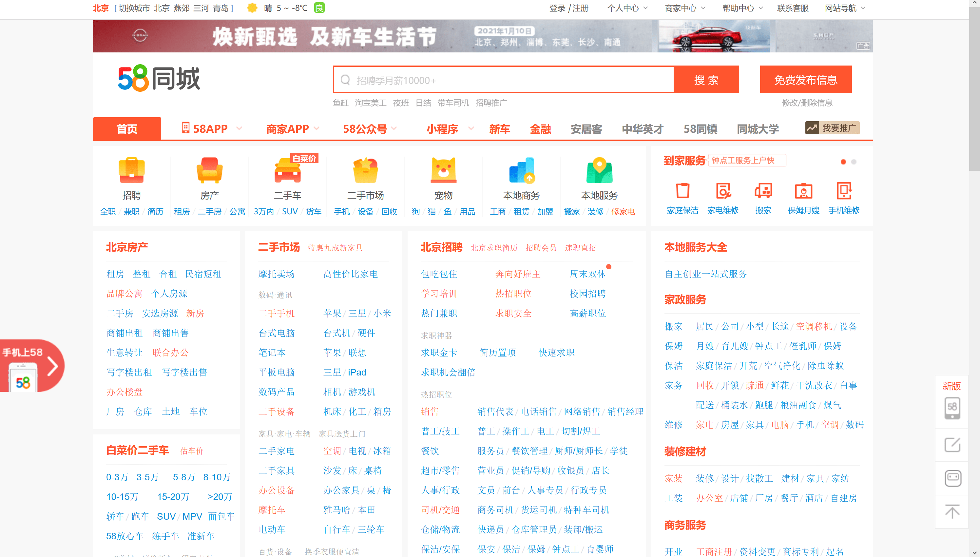
Task: Click the back-to-top arrow icon
Action: coord(952,511)
